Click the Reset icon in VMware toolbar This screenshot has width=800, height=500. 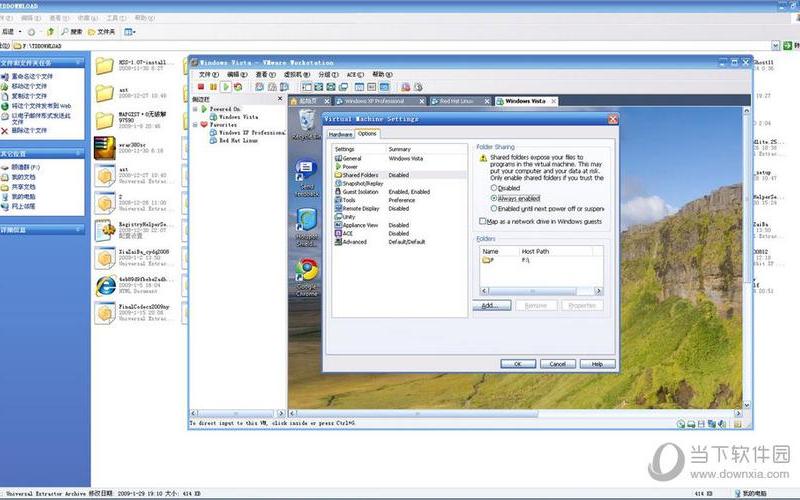238,87
